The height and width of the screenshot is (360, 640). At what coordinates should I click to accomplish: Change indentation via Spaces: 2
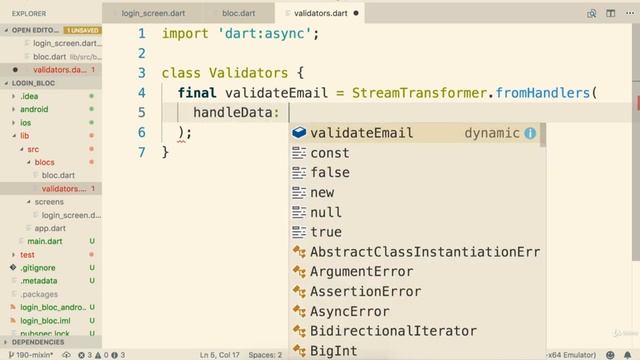pos(265,355)
